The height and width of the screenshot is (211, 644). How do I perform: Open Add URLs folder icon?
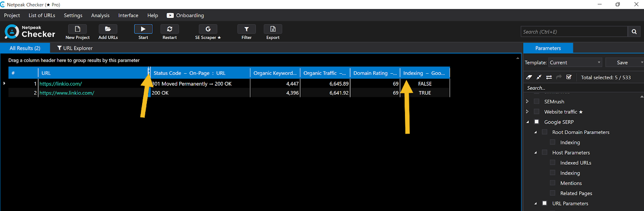point(108,29)
